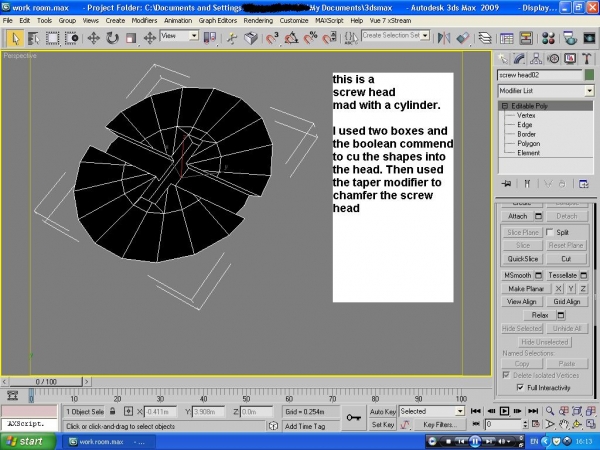Click object color swatch beside name field
600x450 pixels.
(589, 75)
